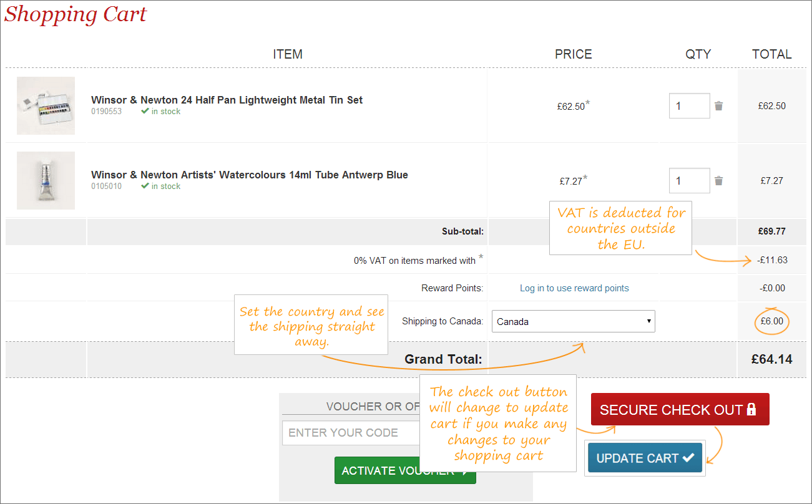Open the Half Pan Tin Set thumbnail
This screenshot has width=812, height=504.
click(46, 105)
